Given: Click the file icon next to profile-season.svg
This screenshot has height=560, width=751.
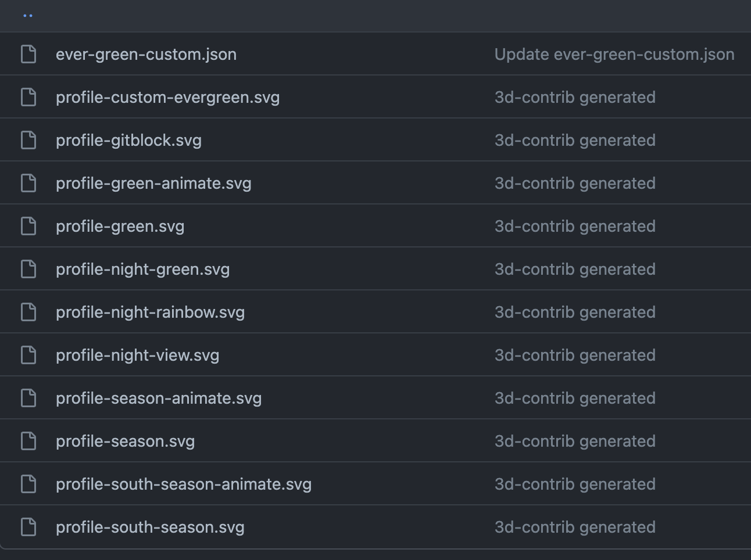Looking at the screenshot, I should coord(28,440).
